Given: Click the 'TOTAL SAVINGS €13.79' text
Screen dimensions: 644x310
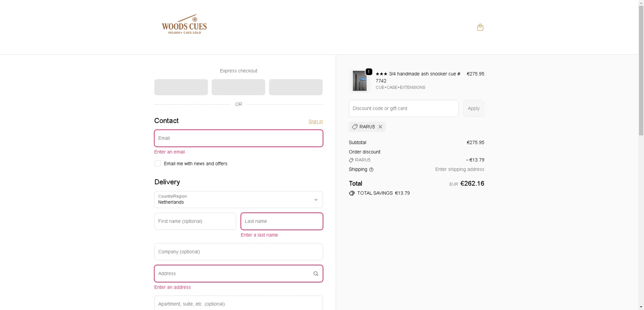Looking at the screenshot, I should pyautogui.click(x=383, y=193).
